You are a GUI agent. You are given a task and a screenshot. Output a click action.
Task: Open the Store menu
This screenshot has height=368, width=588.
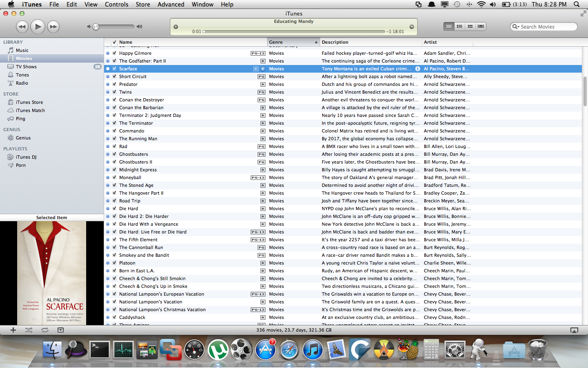(143, 4)
